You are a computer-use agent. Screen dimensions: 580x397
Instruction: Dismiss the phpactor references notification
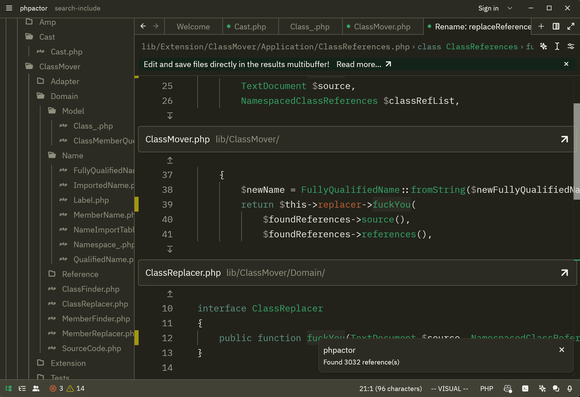(x=562, y=350)
